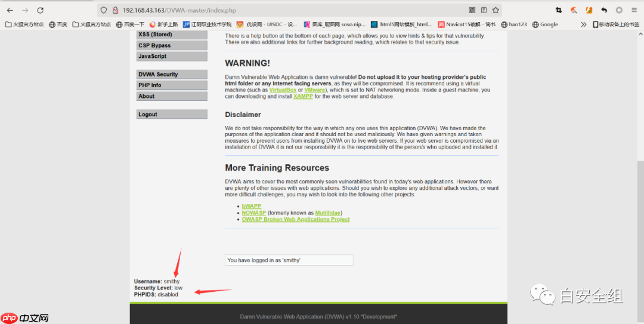
Task: Open About menu item
Action: (x=172, y=96)
